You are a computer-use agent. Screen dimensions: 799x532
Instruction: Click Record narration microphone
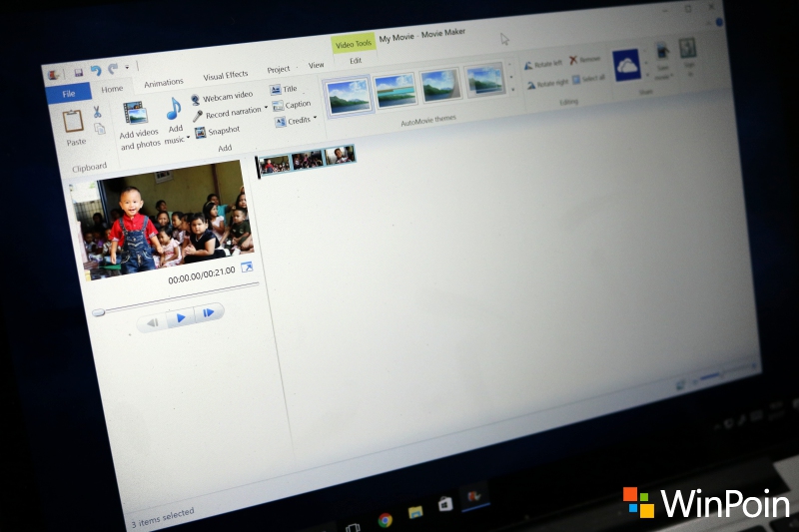point(228,113)
